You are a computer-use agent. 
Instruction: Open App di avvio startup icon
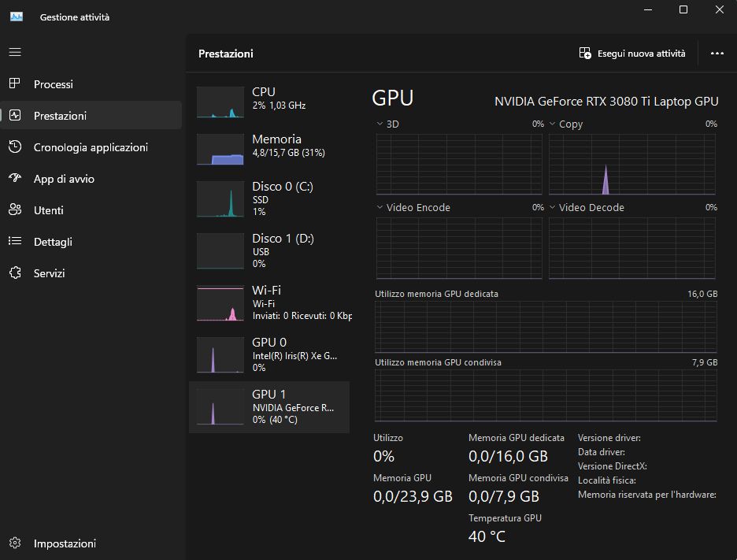[x=15, y=179]
